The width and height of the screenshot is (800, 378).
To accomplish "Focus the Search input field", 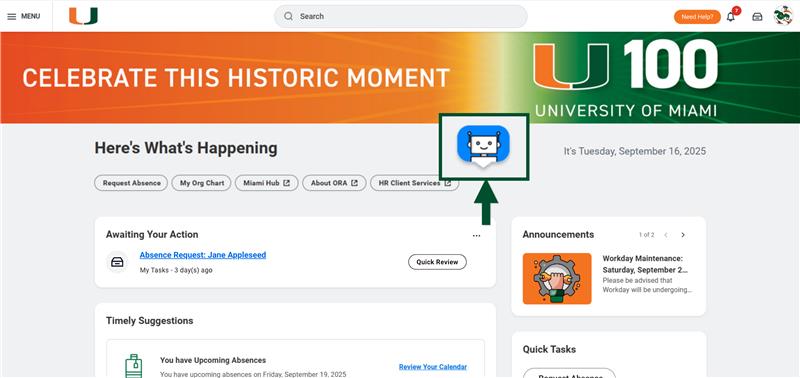I will [401, 16].
